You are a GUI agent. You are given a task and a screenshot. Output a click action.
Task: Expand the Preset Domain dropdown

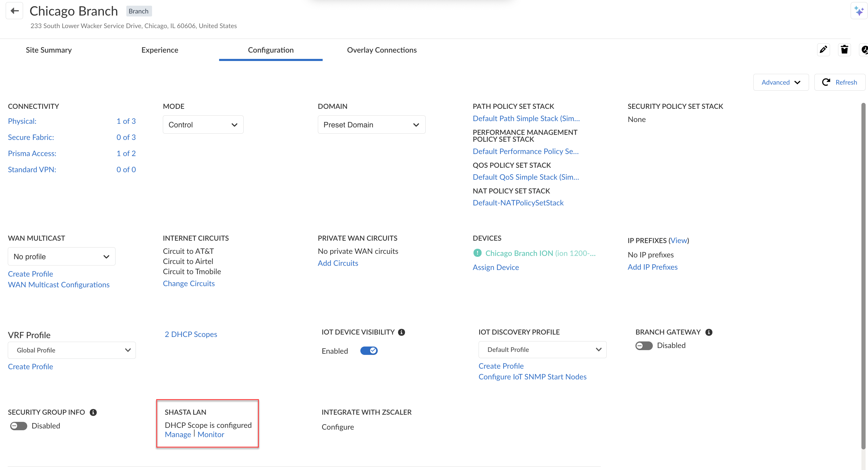click(371, 125)
